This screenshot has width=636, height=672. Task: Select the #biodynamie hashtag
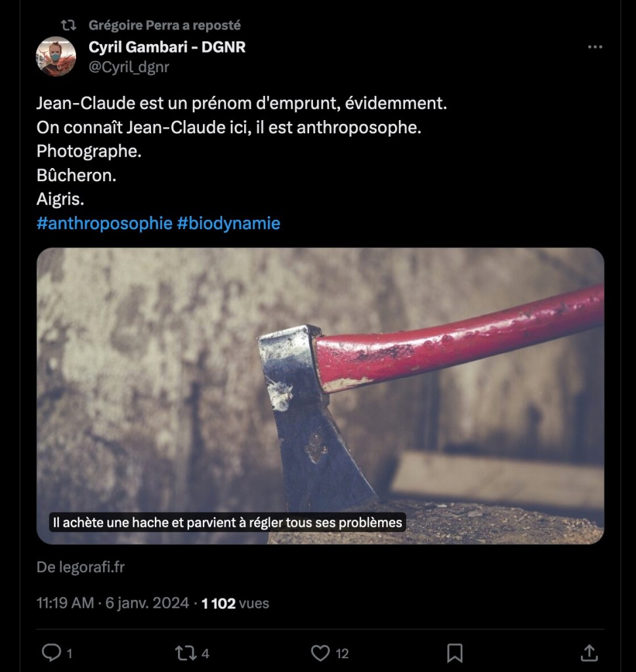228,223
